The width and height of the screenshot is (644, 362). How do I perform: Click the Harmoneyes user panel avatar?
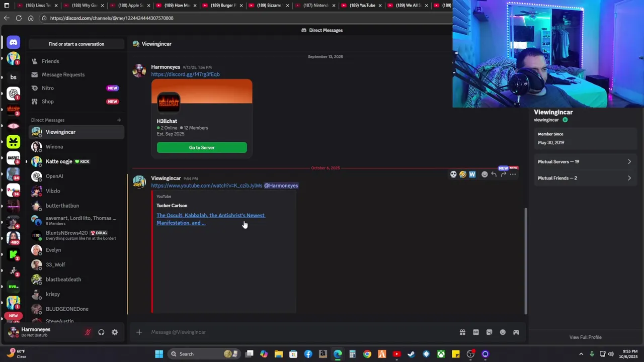tap(14, 332)
